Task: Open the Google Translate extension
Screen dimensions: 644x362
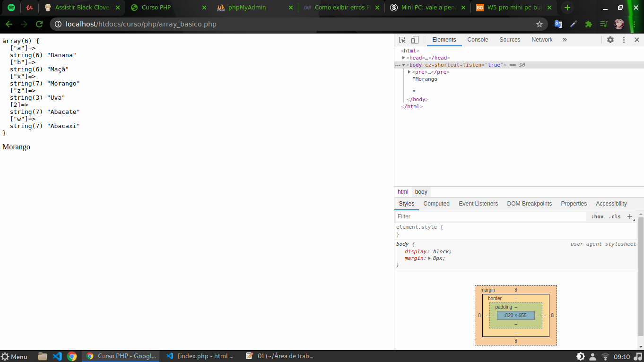Action: pyautogui.click(x=558, y=24)
